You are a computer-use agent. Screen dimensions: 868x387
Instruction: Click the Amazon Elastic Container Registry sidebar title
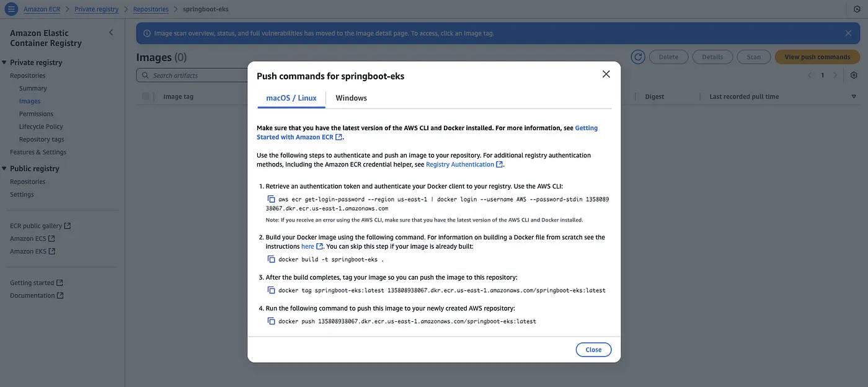click(x=46, y=38)
